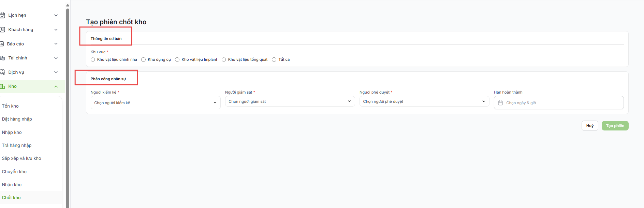This screenshot has width=644, height=208.
Task: Click the Người giám sát label
Action: coord(238,92)
